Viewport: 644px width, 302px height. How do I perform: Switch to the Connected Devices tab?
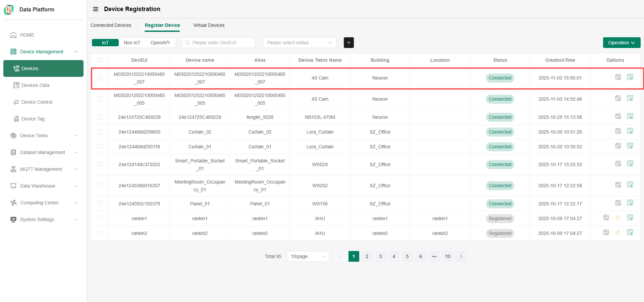(x=111, y=25)
